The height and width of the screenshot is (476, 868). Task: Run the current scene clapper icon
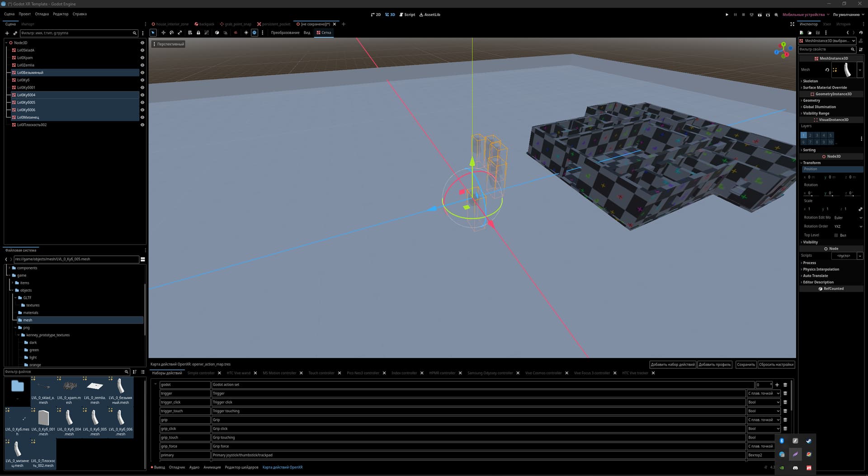click(759, 14)
